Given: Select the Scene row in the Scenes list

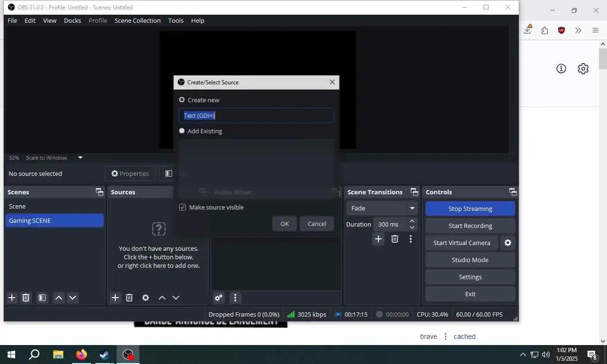Looking at the screenshot, I should tap(55, 206).
